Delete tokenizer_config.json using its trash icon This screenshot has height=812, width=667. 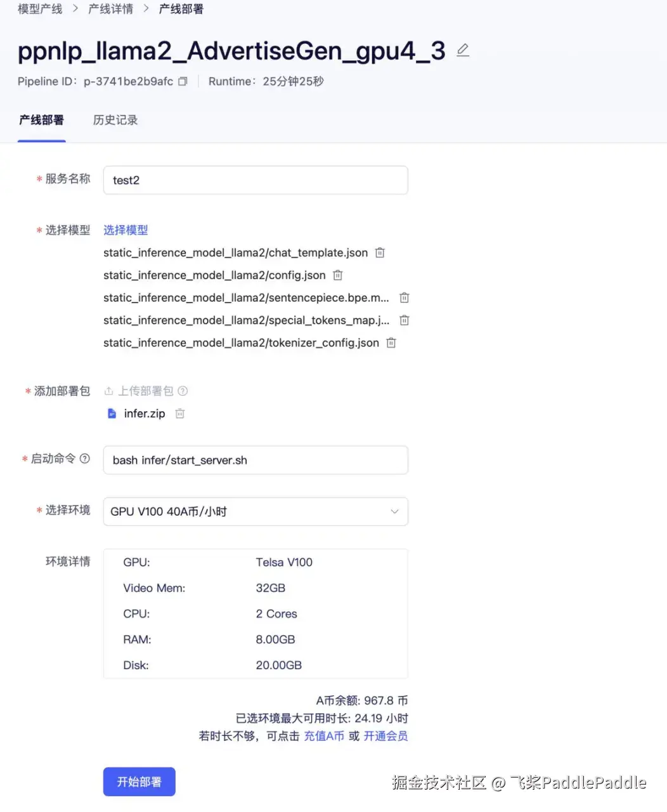click(x=391, y=343)
